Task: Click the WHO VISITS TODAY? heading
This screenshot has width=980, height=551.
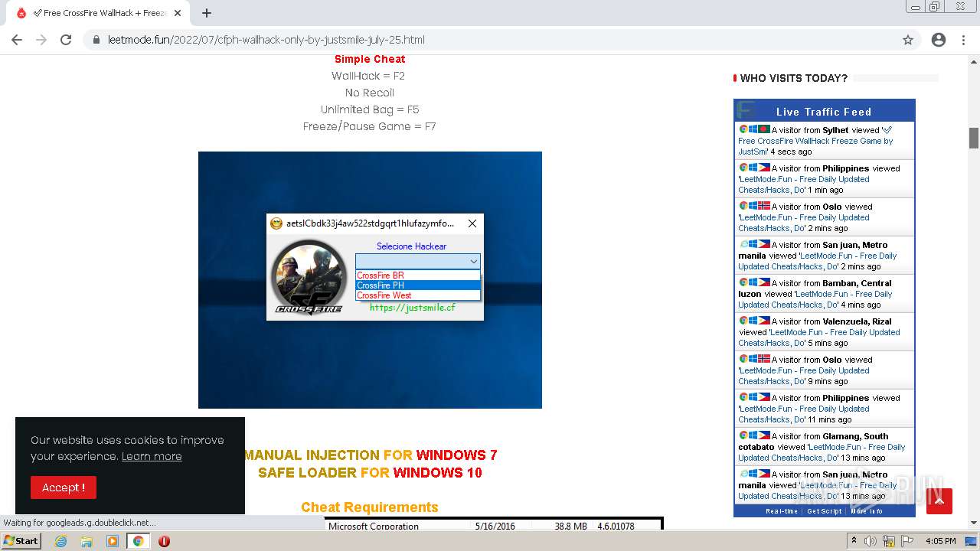Action: [x=793, y=78]
